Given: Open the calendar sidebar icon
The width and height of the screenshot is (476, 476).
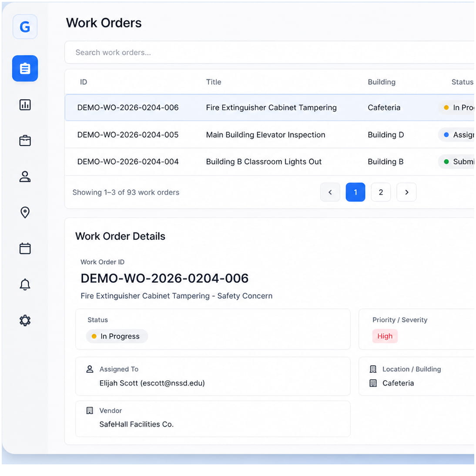Looking at the screenshot, I should click(x=25, y=248).
